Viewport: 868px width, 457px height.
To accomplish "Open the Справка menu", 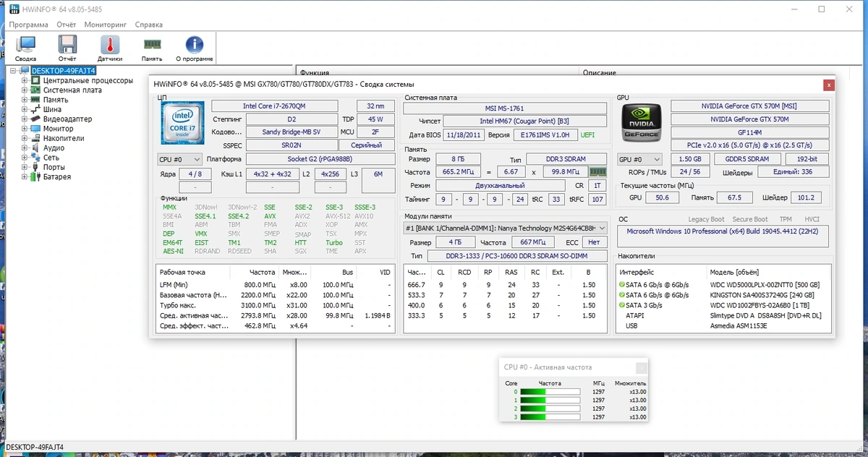I will [149, 24].
